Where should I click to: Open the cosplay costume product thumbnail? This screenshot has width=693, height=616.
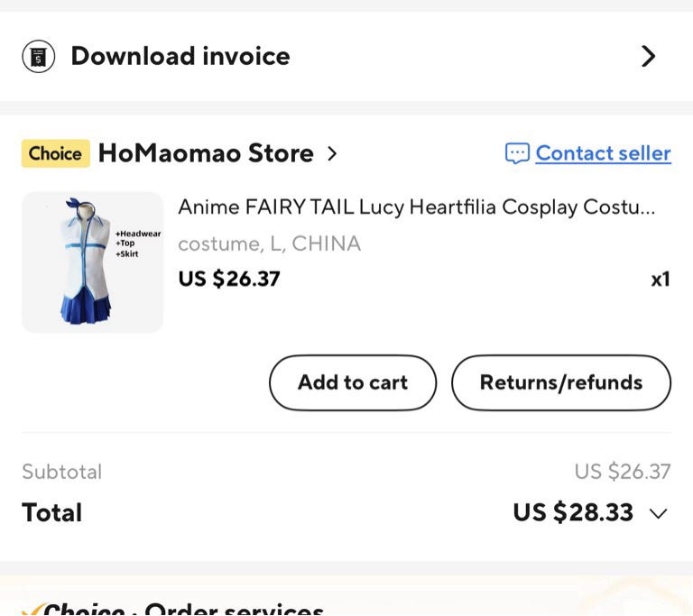[x=92, y=262]
